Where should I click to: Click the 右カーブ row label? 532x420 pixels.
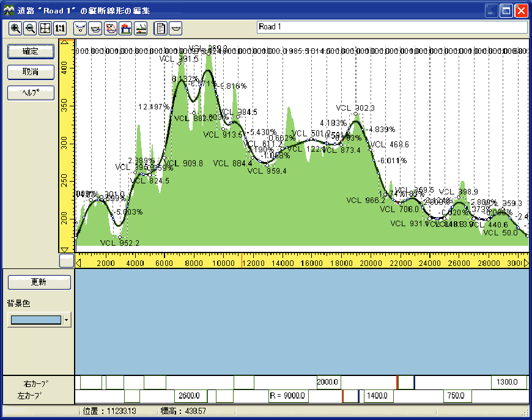point(35,384)
